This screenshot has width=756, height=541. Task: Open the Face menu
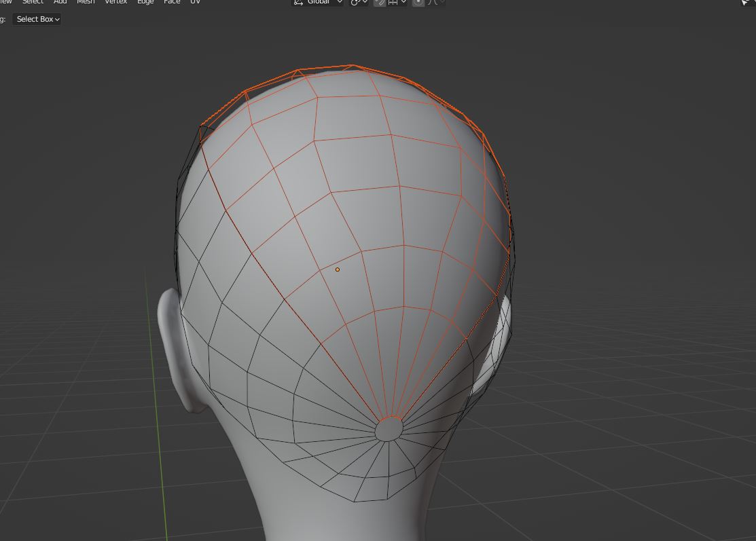pyautogui.click(x=172, y=2)
